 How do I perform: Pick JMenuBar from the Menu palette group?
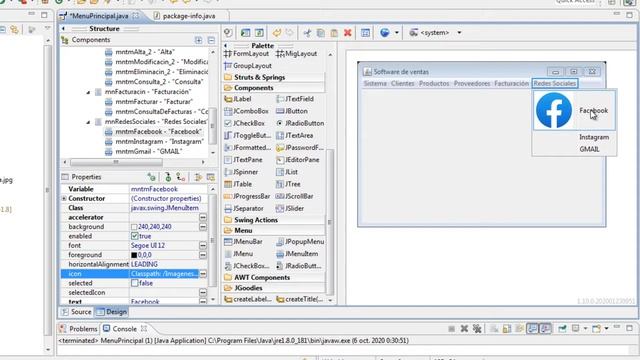coord(243,242)
